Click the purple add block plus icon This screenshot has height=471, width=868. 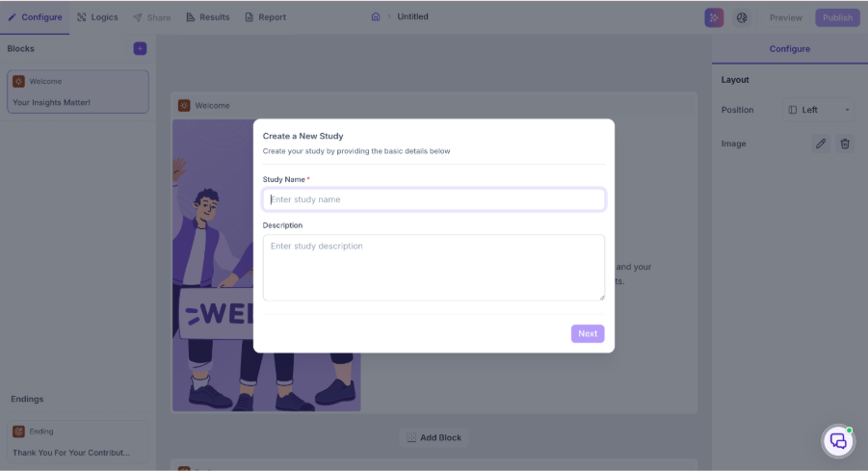[140, 49]
